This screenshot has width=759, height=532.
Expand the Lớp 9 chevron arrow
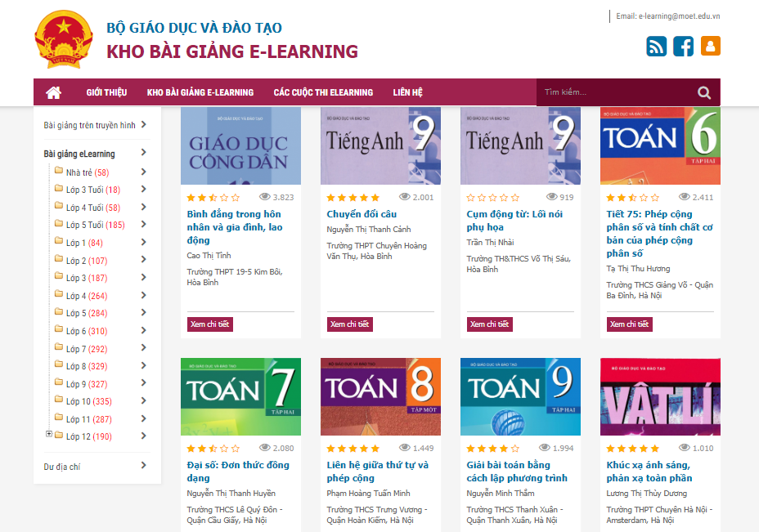click(x=143, y=383)
